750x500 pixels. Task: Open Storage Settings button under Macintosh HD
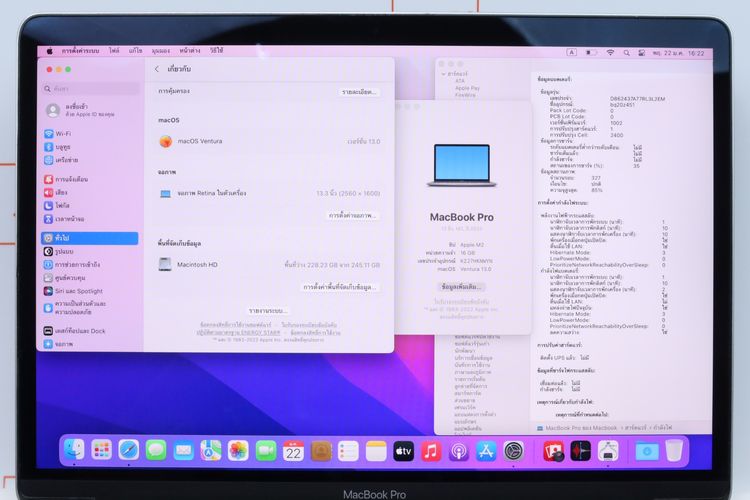[x=340, y=287]
